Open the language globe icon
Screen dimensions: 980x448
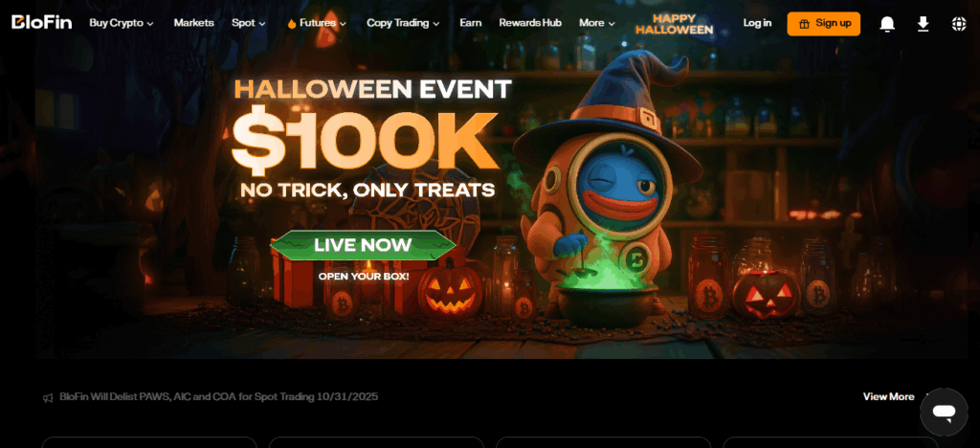click(959, 24)
